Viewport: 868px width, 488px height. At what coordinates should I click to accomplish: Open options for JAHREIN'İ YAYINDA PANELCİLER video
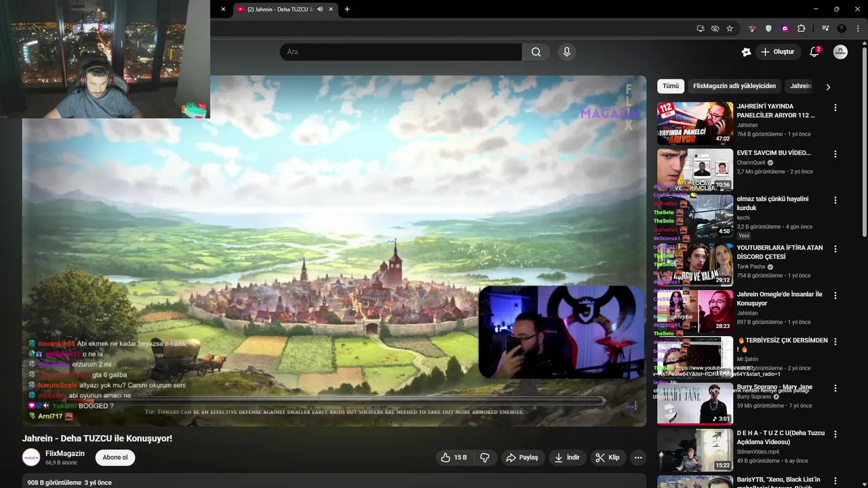point(835,108)
